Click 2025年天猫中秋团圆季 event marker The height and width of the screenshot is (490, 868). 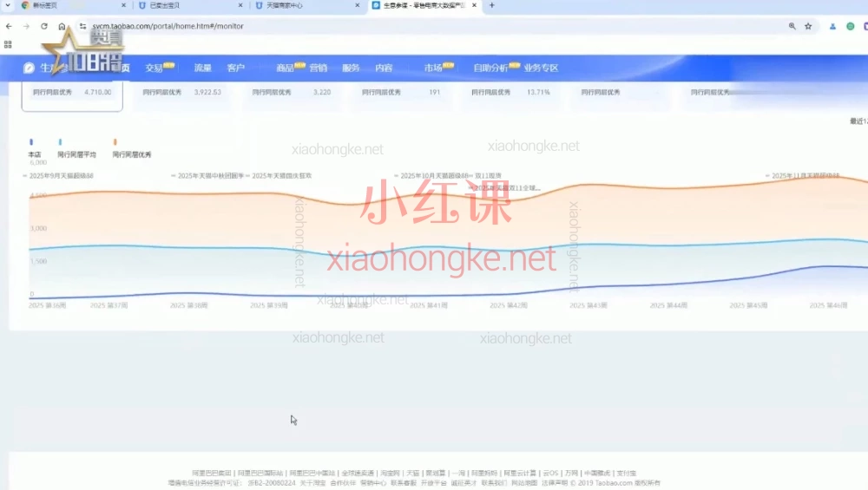(207, 176)
